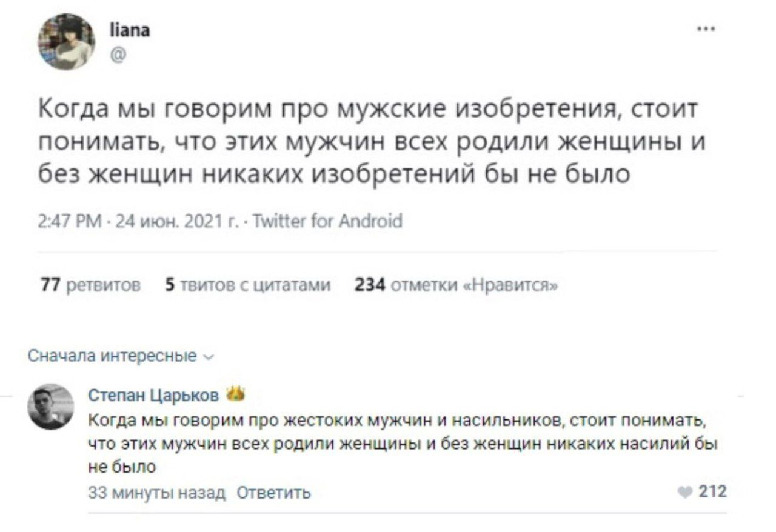Show the 5 твитов с цитатами
Screen dimensions: 776x532
[x=248, y=284]
